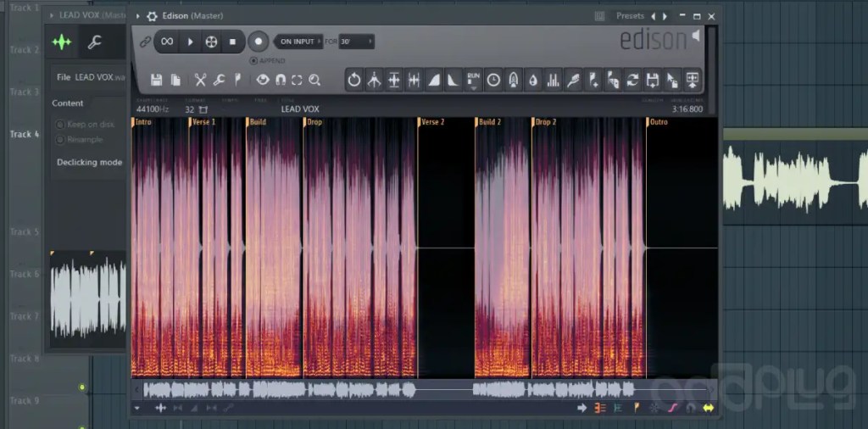Select the Verse 1 region marker

(203, 122)
